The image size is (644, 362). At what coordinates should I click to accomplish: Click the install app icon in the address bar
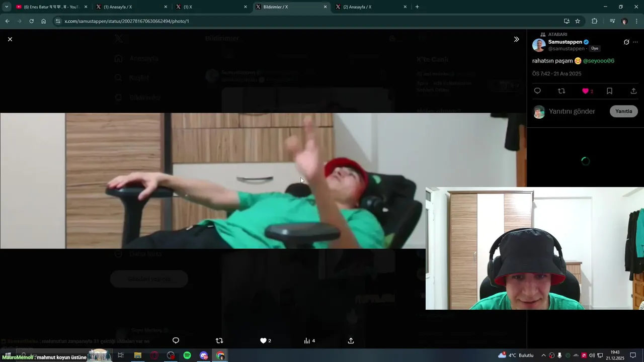click(x=567, y=21)
